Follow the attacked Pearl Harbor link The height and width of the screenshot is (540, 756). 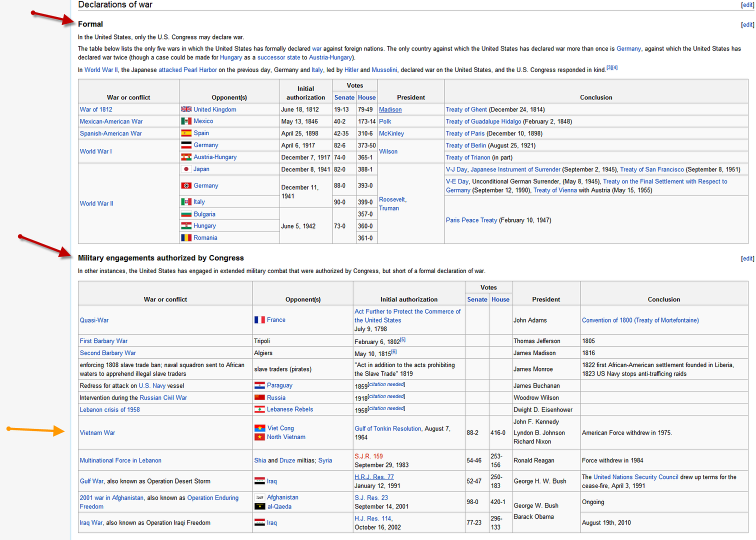pyautogui.click(x=187, y=70)
